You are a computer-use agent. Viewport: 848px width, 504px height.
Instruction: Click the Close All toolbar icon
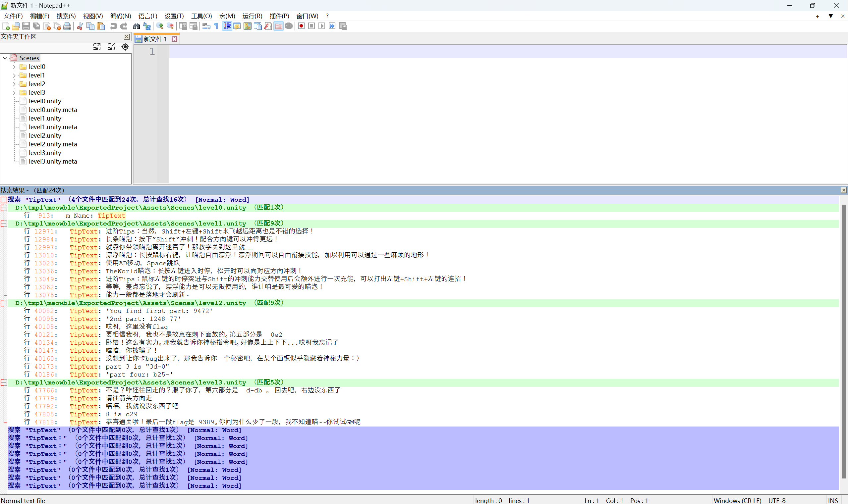click(57, 26)
